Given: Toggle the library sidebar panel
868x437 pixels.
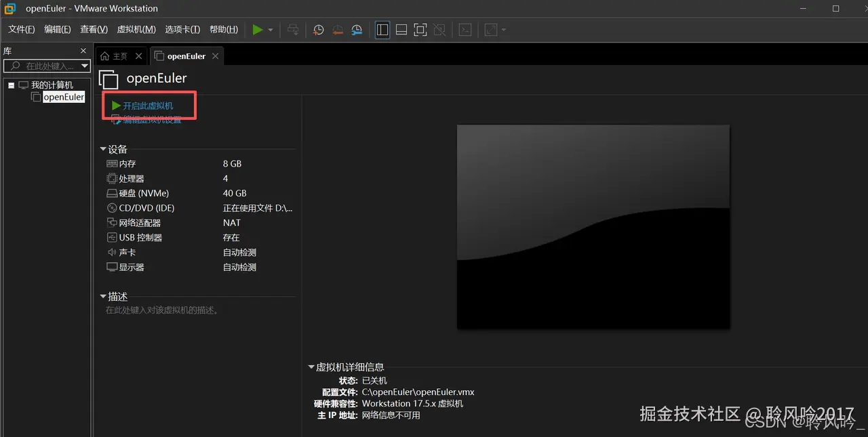Looking at the screenshot, I should 382,29.
